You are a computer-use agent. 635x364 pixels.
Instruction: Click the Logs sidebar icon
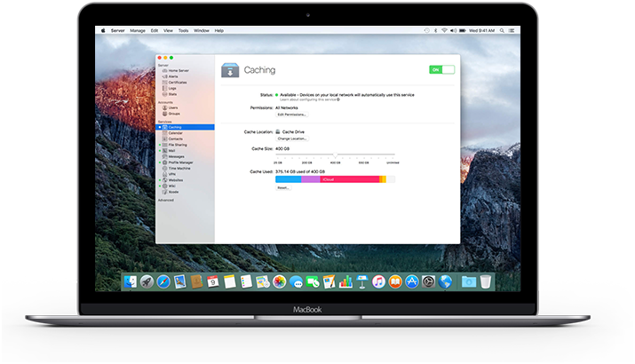164,90
